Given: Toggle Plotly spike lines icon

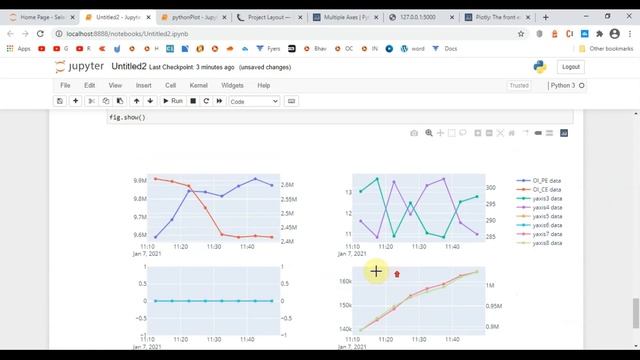Looking at the screenshot, I should (526, 133).
